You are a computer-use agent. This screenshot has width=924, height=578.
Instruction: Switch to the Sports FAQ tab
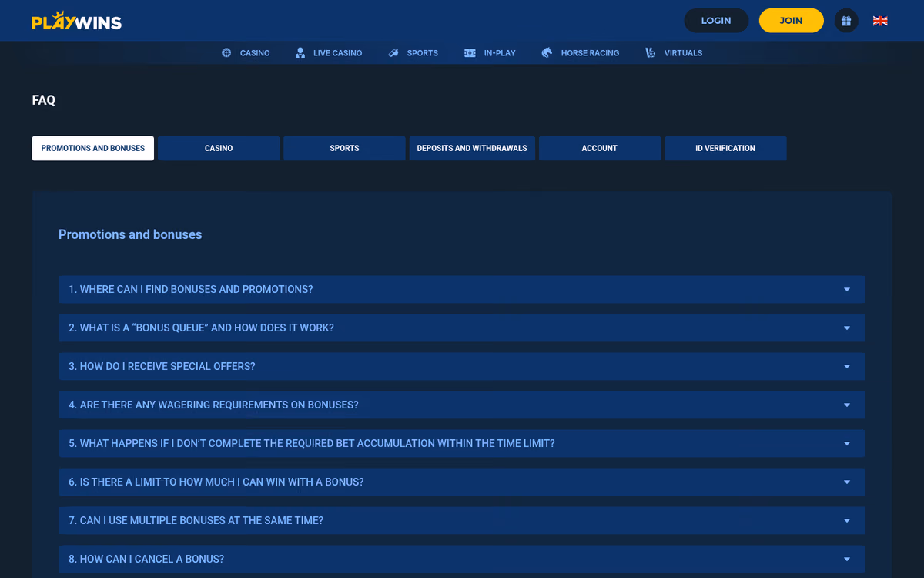click(344, 148)
